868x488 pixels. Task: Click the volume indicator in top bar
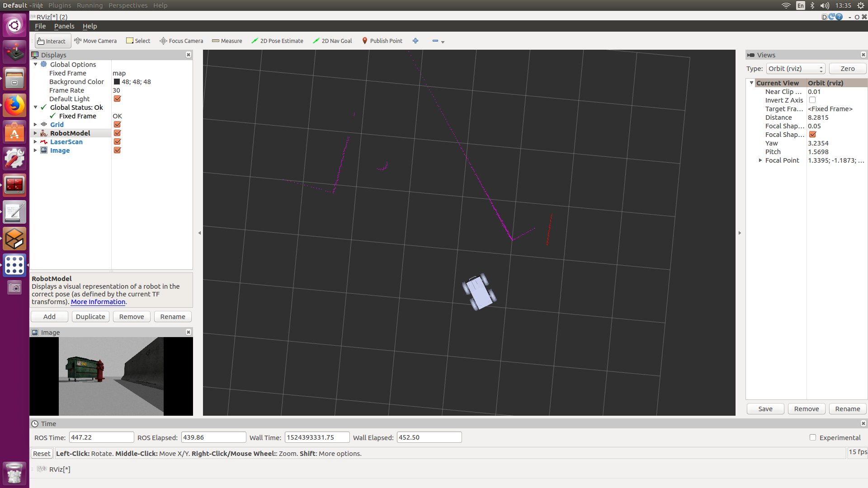825,5
